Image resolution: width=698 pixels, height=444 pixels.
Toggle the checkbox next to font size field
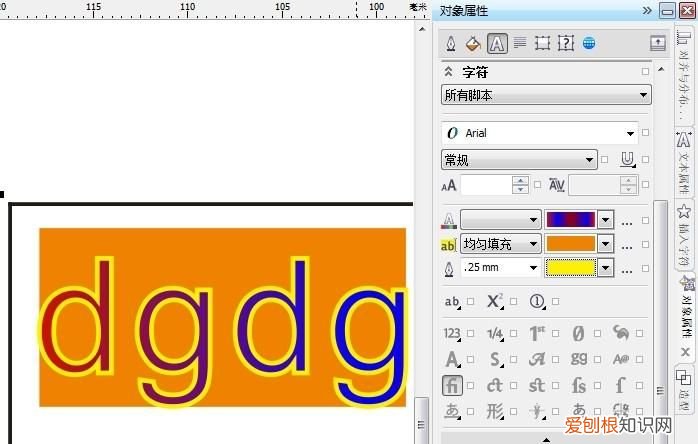[538, 184]
